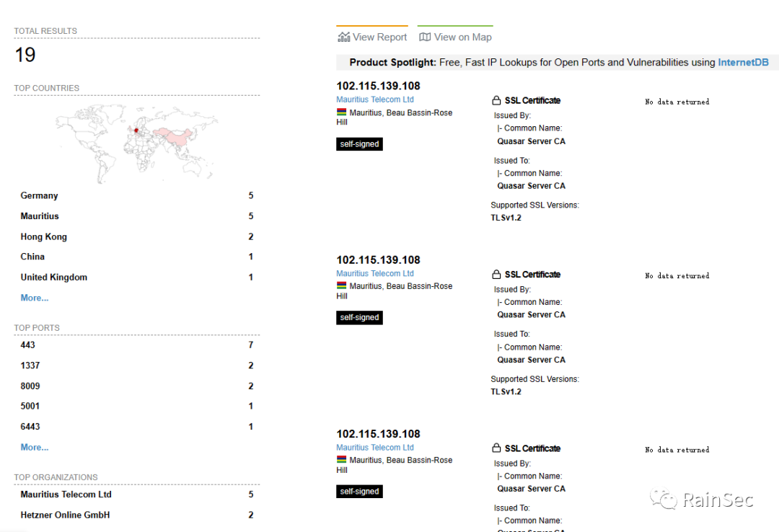Click first Mauritius Telecom Ltd link
779x532 pixels.
(375, 99)
